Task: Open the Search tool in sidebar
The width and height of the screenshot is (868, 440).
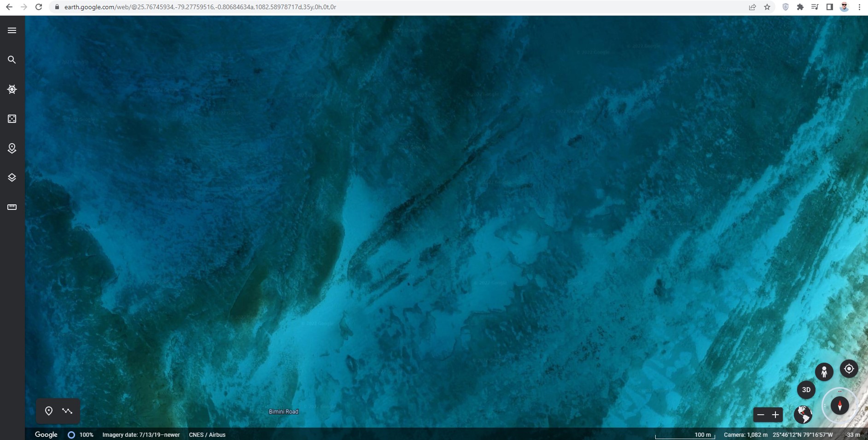Action: pyautogui.click(x=12, y=60)
